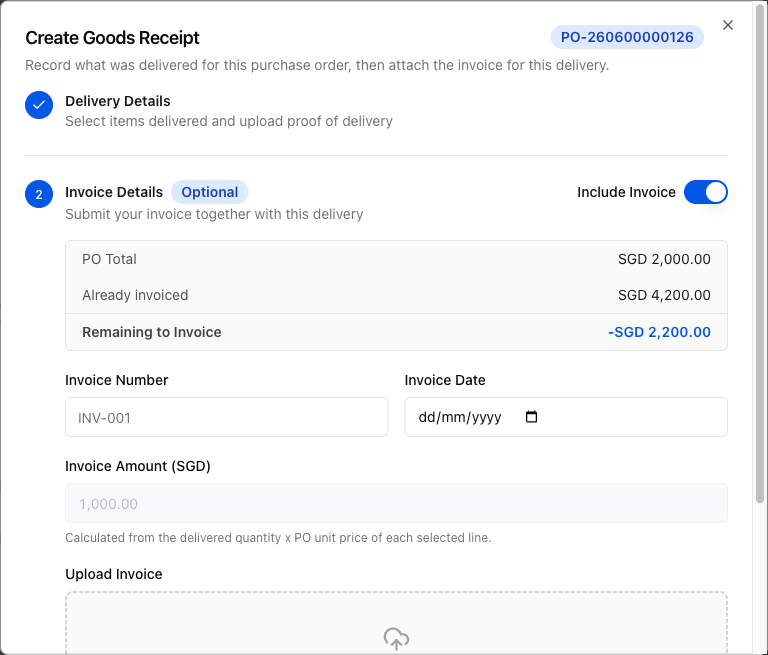The image size is (768, 655).
Task: Click the Upload Invoice drop zone
Action: [396, 623]
